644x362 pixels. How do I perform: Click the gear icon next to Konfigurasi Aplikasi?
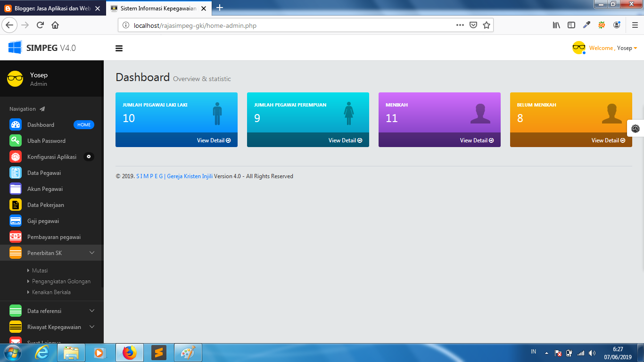(89, 156)
